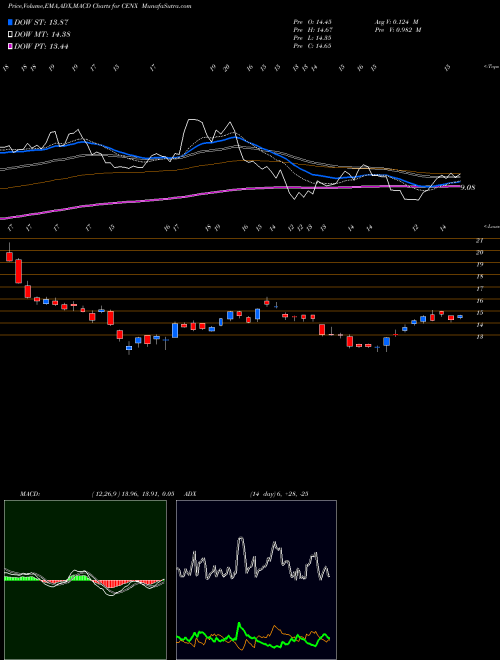500x660 pixels.
Task: Click the blue DOW ST legend swatch
Action: click(x=10, y=23)
